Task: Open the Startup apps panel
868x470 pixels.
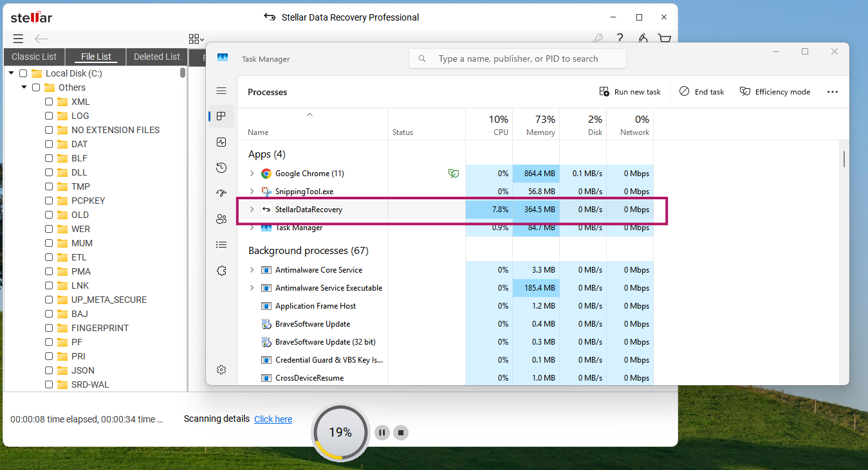Action: click(221, 193)
